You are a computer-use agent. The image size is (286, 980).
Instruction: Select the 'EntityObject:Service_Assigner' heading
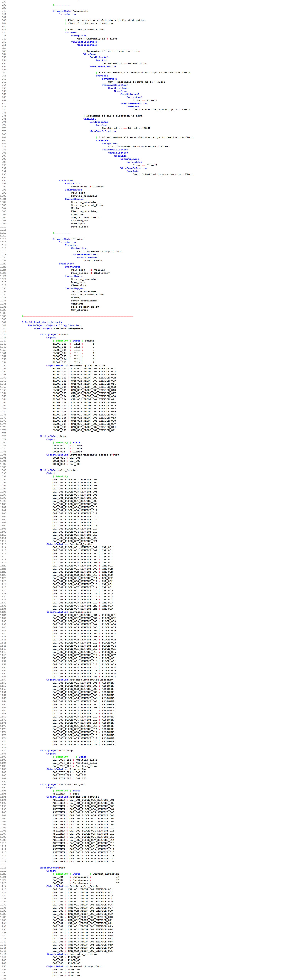pyautogui.click(x=62, y=785)
